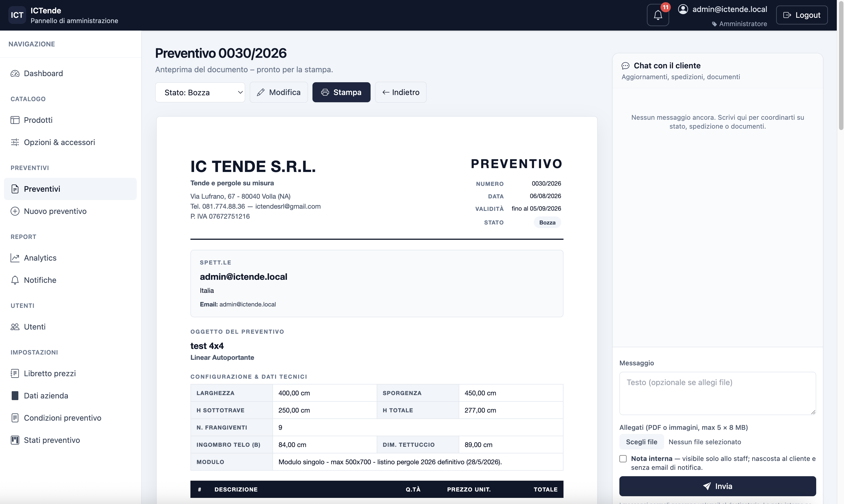This screenshot has width=844, height=504.
Task: Open Dati azienda settings
Action: click(x=70, y=396)
